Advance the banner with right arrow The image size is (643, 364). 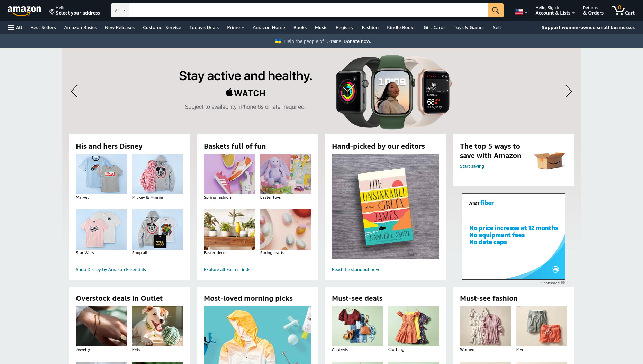click(568, 91)
